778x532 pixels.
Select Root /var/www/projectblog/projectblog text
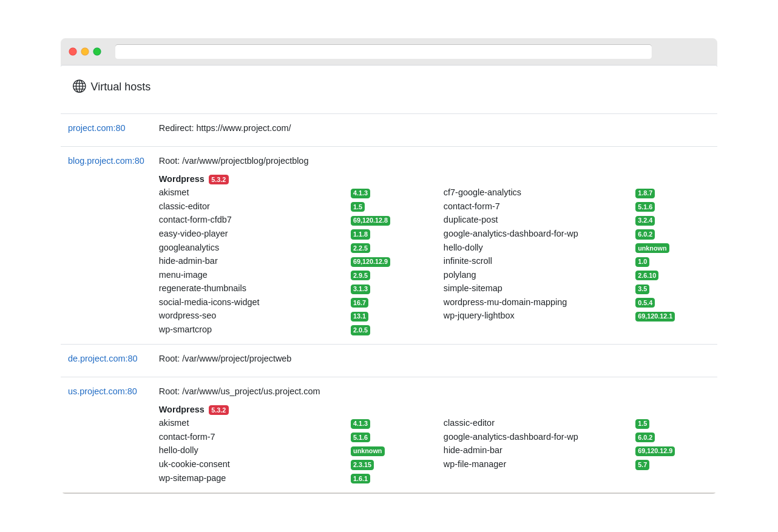point(234,161)
